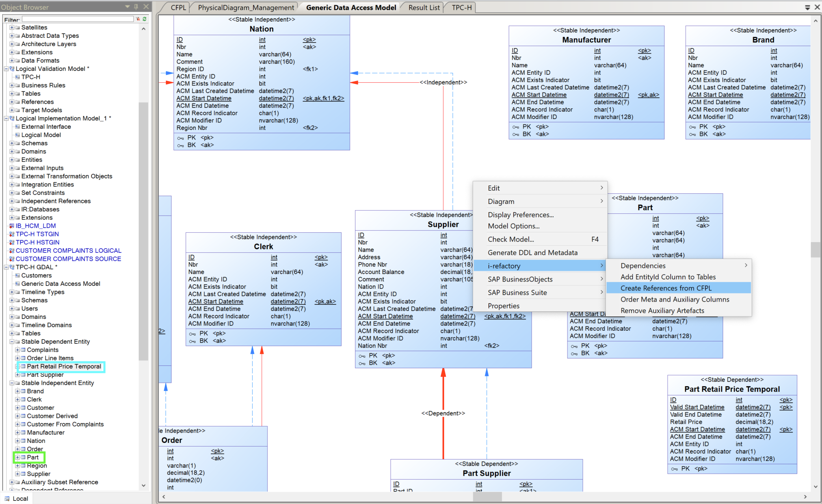Click the diagram horizontal scrollbar thumb

tap(487, 497)
